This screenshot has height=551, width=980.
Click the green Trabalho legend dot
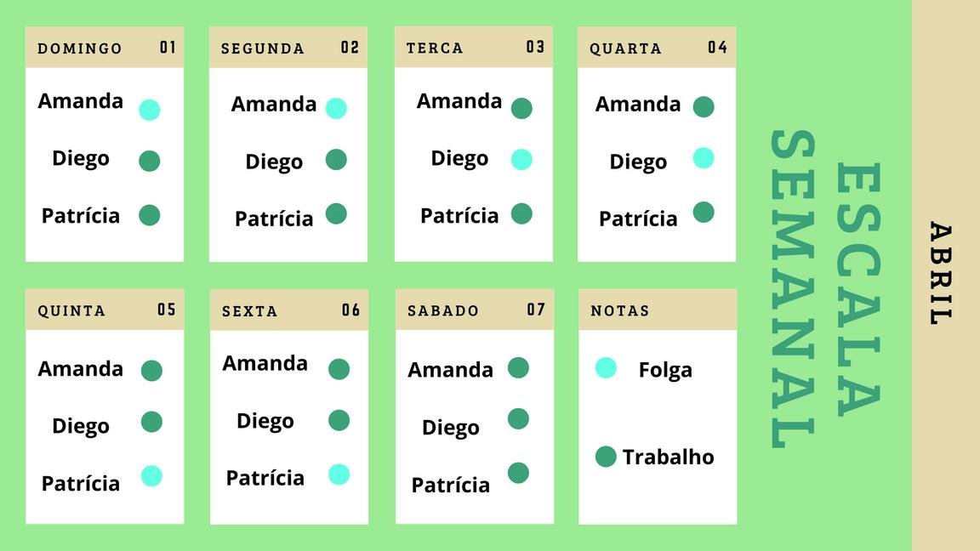(606, 457)
